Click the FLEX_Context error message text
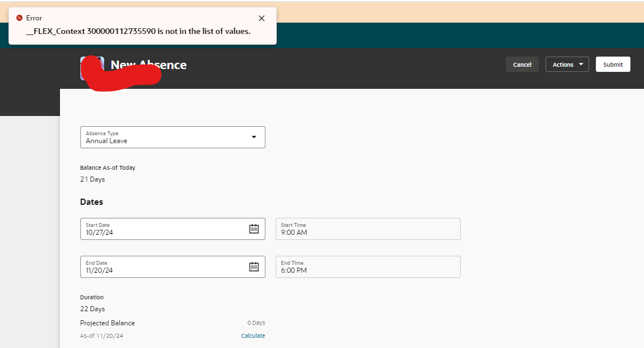644x348 pixels. pyautogui.click(x=139, y=31)
